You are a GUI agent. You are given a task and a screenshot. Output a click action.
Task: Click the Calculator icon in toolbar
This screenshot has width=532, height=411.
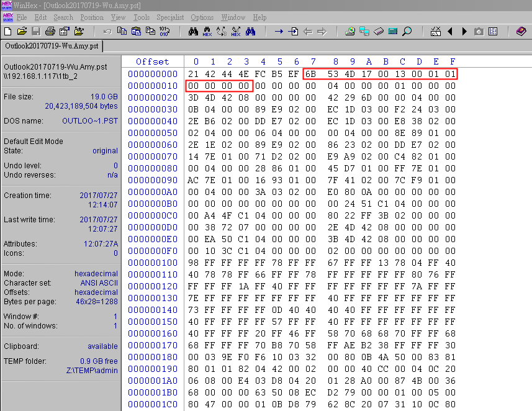pos(393,32)
